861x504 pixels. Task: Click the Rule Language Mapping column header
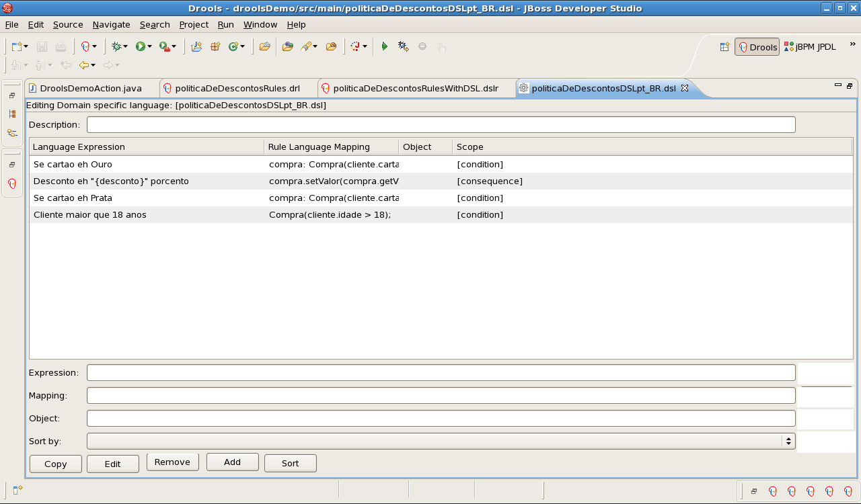coord(331,146)
